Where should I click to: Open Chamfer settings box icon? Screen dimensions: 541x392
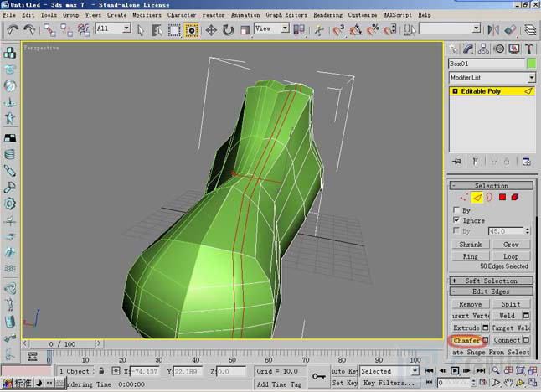tap(486, 340)
